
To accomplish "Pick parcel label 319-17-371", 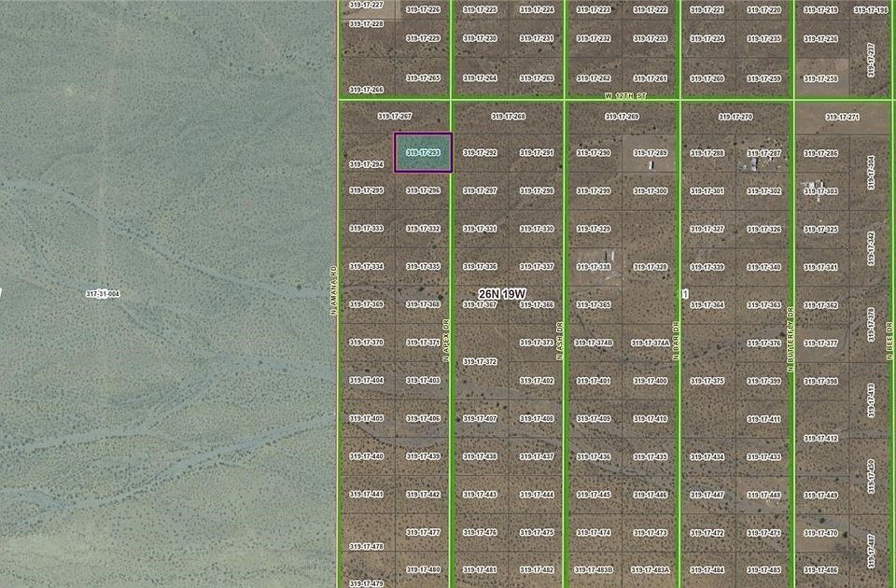I will coord(424,343).
